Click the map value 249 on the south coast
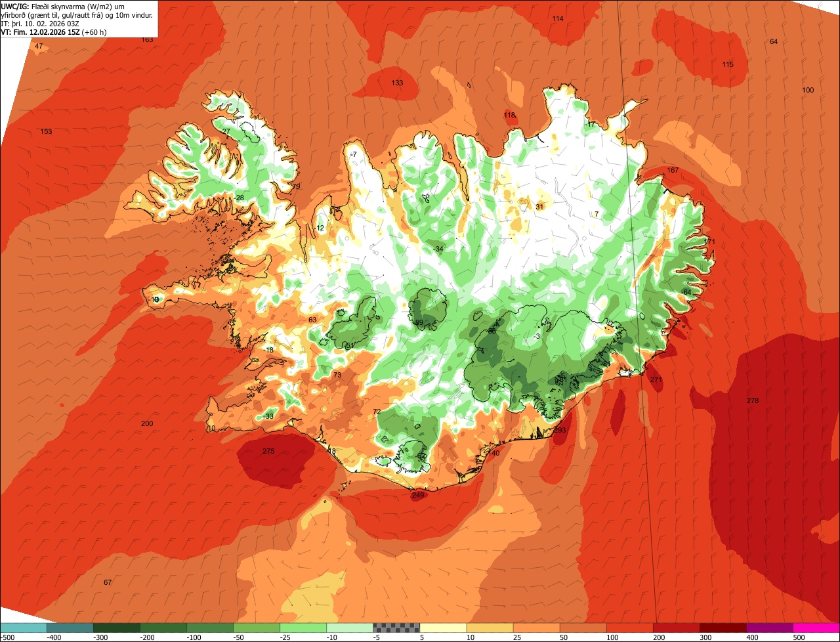This screenshot has height=642, width=840. (418, 495)
